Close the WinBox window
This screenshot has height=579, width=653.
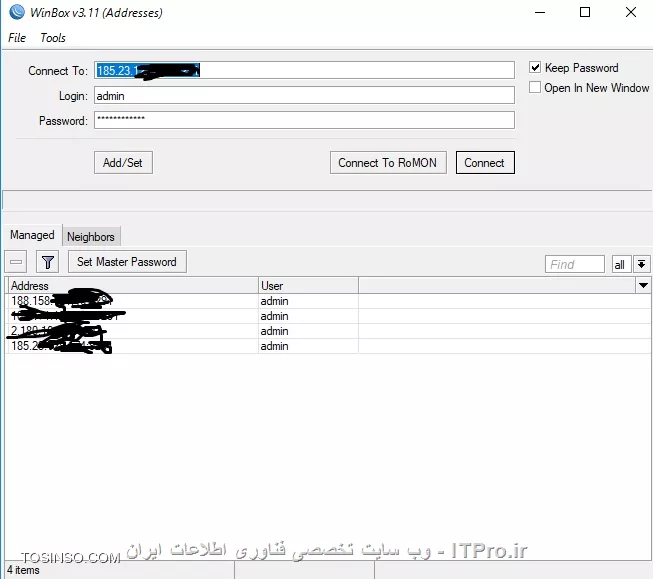click(x=631, y=12)
